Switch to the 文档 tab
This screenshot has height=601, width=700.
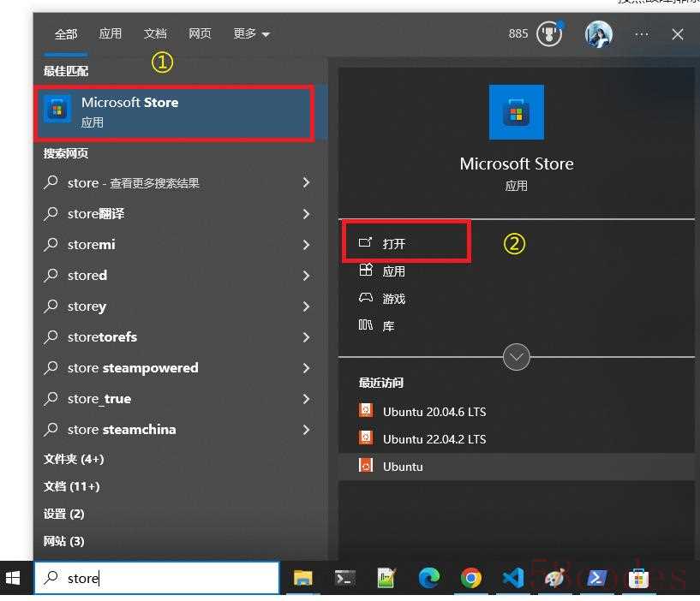point(155,33)
